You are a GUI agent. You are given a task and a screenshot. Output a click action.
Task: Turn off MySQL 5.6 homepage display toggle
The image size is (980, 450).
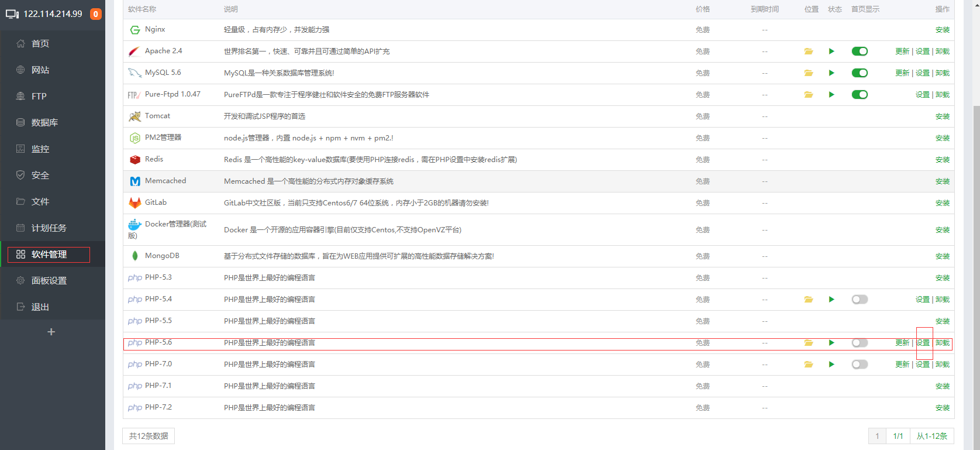point(860,73)
